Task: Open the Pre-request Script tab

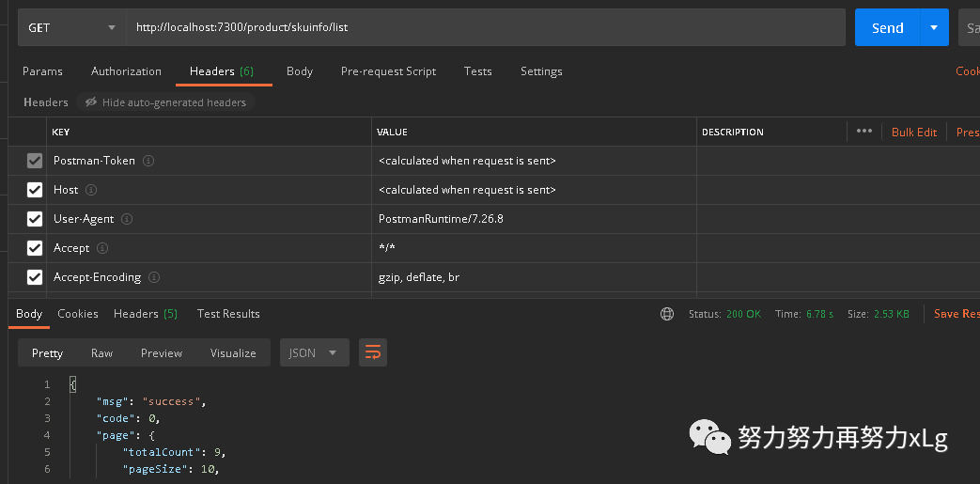Action: pos(388,71)
